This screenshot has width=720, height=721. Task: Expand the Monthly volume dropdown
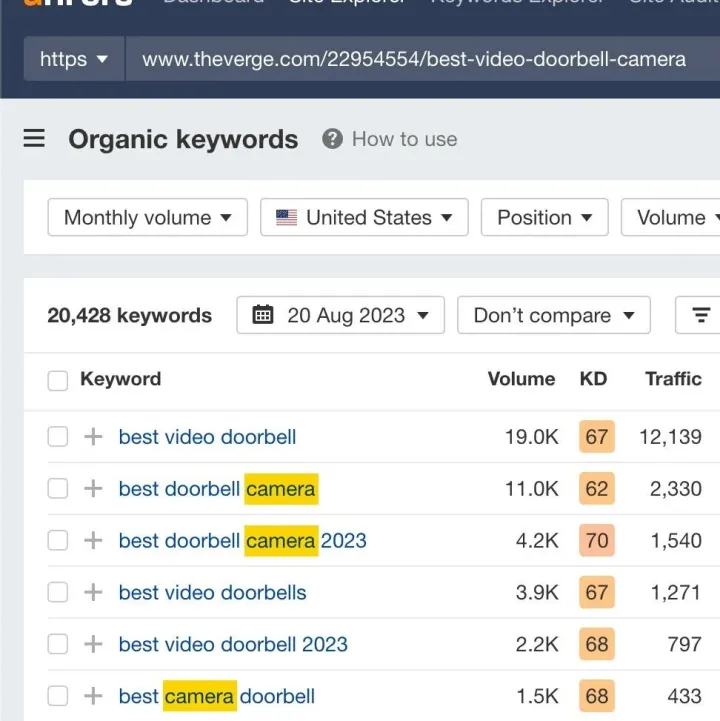click(x=148, y=217)
